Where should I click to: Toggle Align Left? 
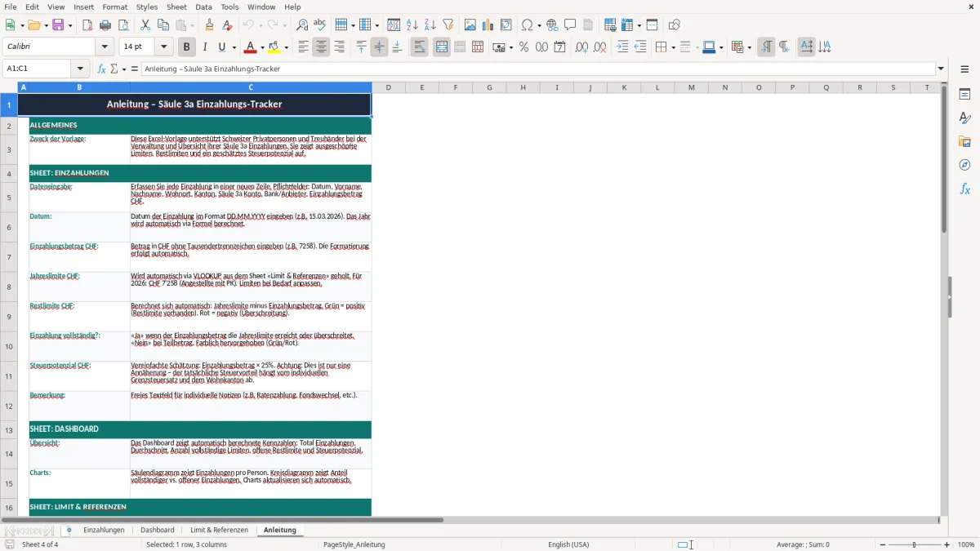(303, 47)
